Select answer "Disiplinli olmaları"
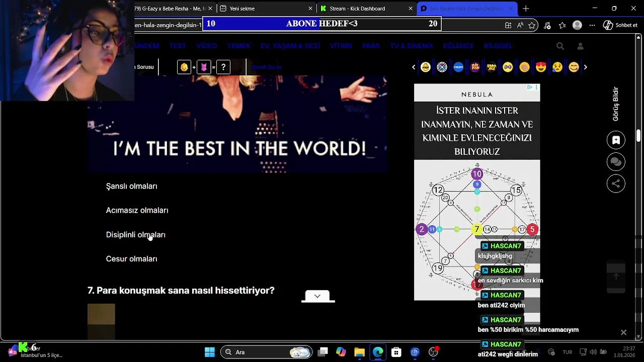This screenshot has height=362, width=644. point(135,235)
